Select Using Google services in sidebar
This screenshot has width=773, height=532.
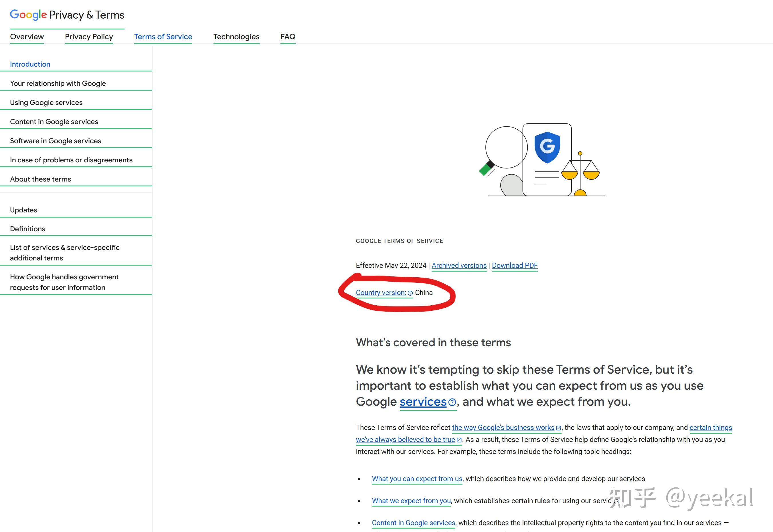coord(46,102)
